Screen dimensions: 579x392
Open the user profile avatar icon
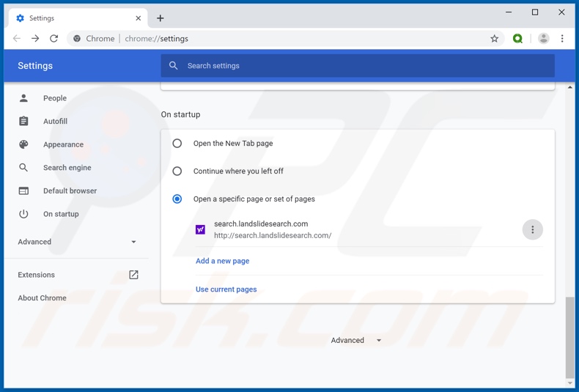tap(543, 39)
